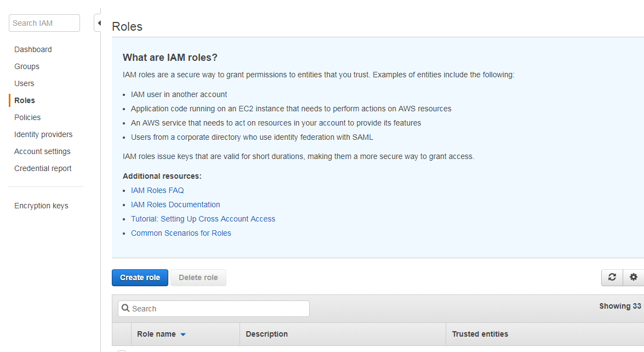Open the IAM Roles FAQ link
Image resolution: width=644 pixels, height=352 pixels.
click(157, 190)
